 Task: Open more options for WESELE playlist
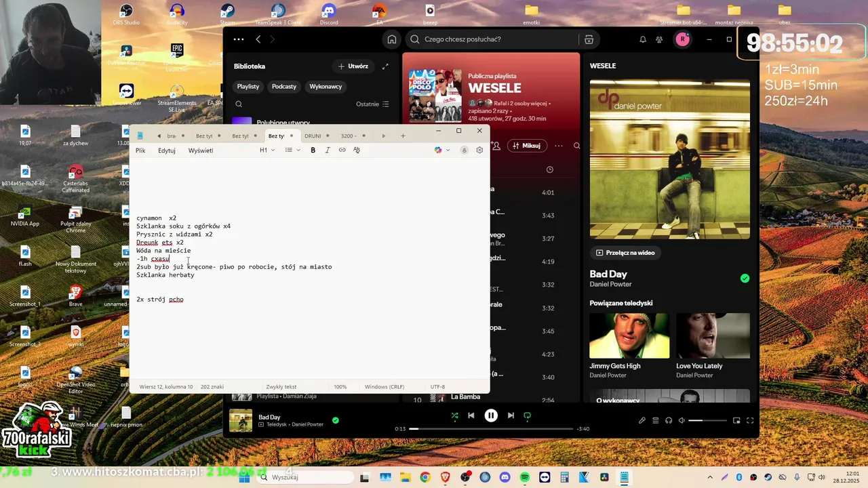click(559, 146)
